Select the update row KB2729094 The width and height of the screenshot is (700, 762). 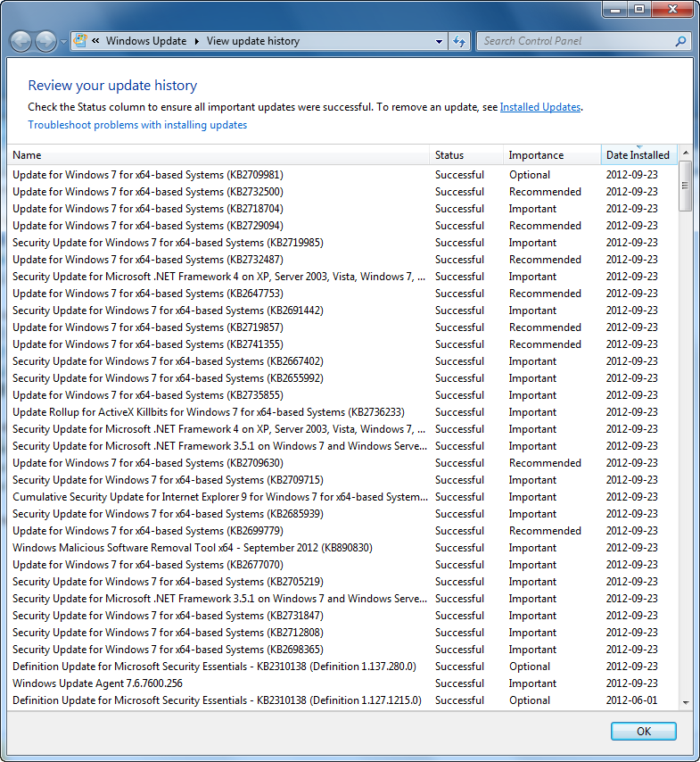point(342,226)
